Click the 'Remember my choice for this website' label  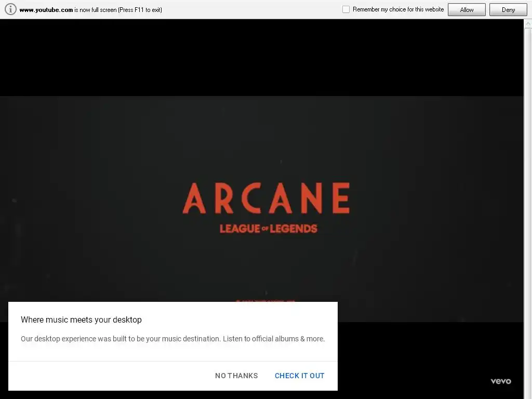tap(398, 9)
